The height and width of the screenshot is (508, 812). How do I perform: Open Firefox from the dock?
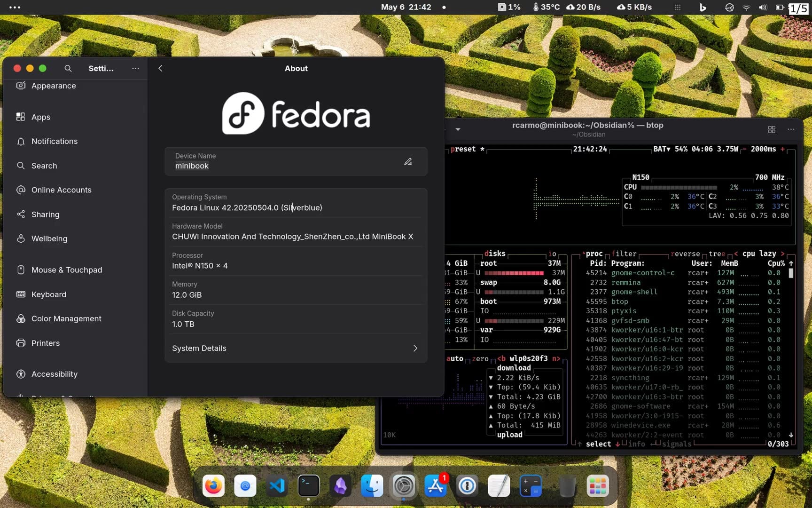pos(213,486)
